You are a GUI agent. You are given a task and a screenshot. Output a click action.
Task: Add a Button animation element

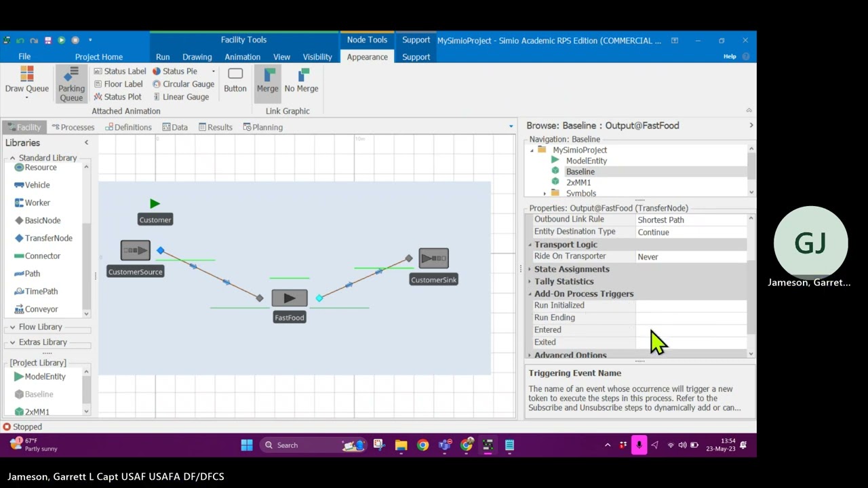[235, 79]
